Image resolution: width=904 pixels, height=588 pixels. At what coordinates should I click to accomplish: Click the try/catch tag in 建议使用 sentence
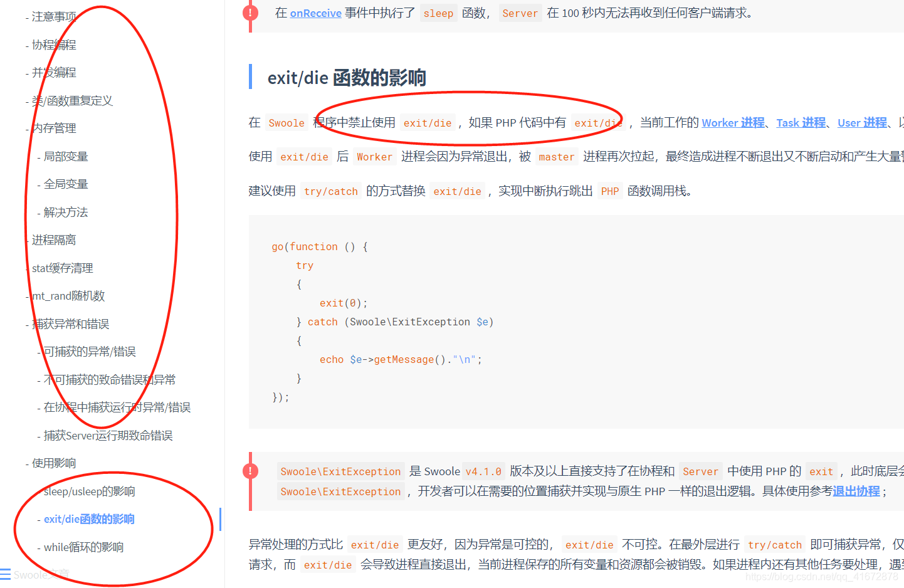[331, 191]
